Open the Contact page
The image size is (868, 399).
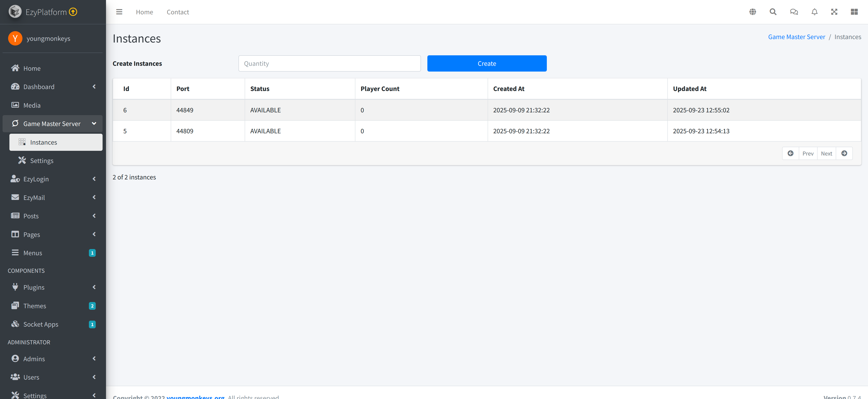click(178, 12)
